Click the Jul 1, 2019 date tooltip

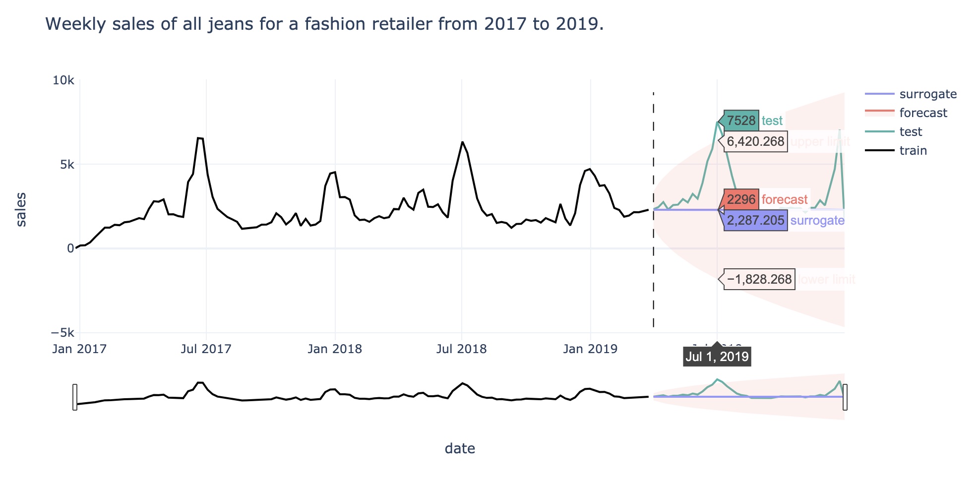[717, 357]
